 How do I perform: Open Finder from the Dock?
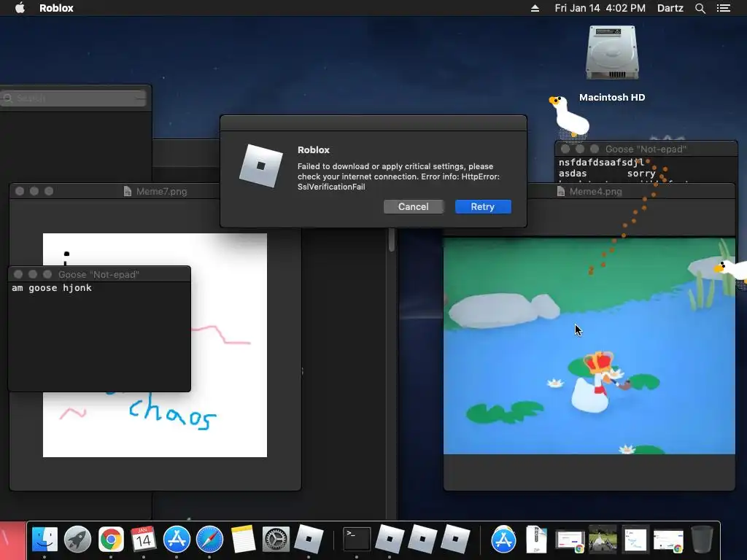coord(44,540)
